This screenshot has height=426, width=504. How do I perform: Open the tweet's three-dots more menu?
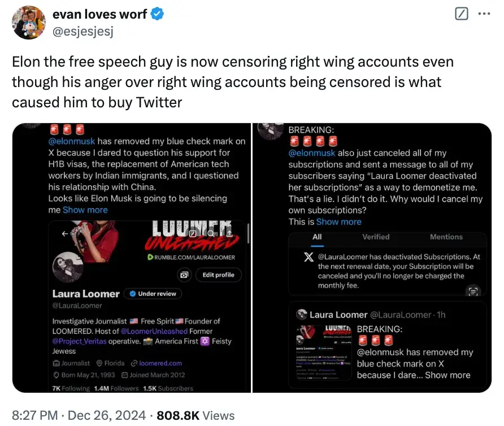tap(484, 14)
